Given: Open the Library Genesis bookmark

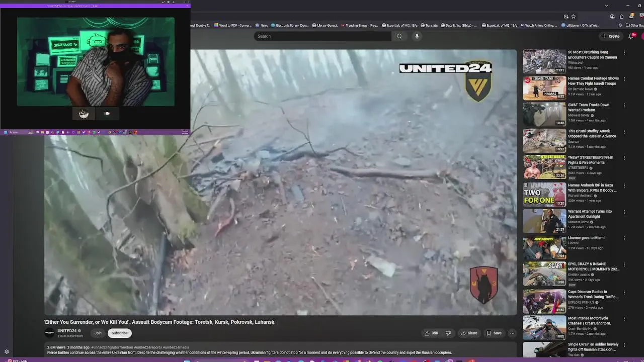Looking at the screenshot, I should (325, 25).
